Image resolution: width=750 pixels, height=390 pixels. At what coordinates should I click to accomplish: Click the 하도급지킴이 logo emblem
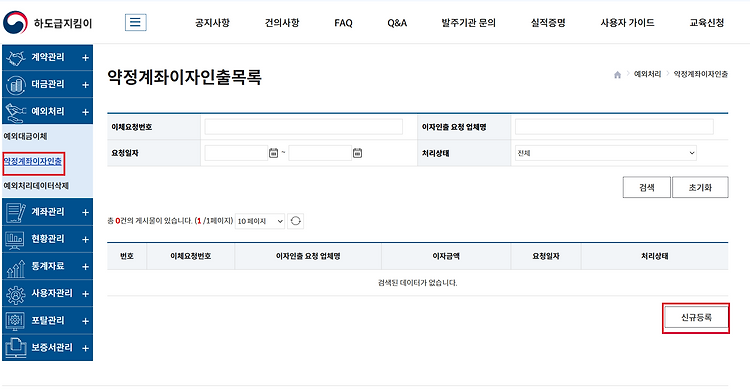[15, 22]
